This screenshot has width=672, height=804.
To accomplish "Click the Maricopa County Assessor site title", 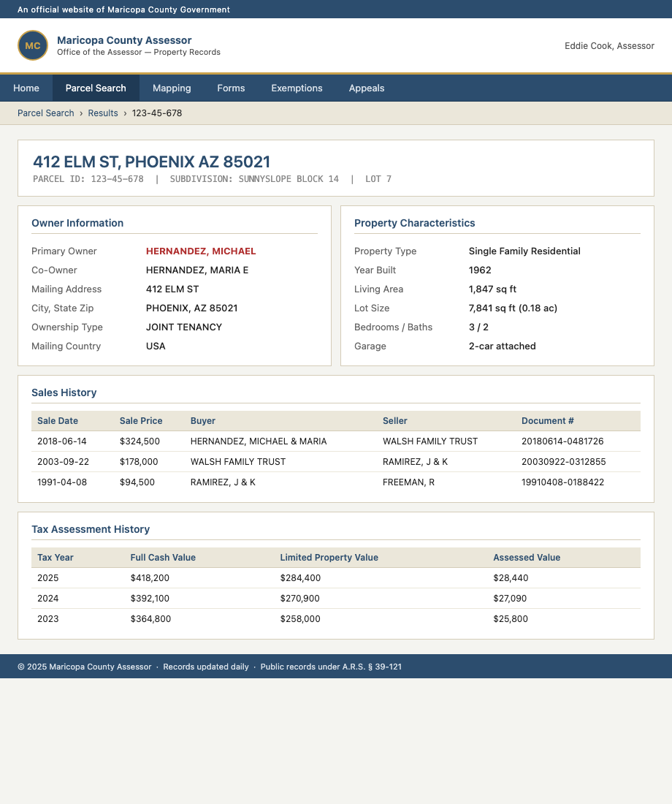I will pos(124,40).
